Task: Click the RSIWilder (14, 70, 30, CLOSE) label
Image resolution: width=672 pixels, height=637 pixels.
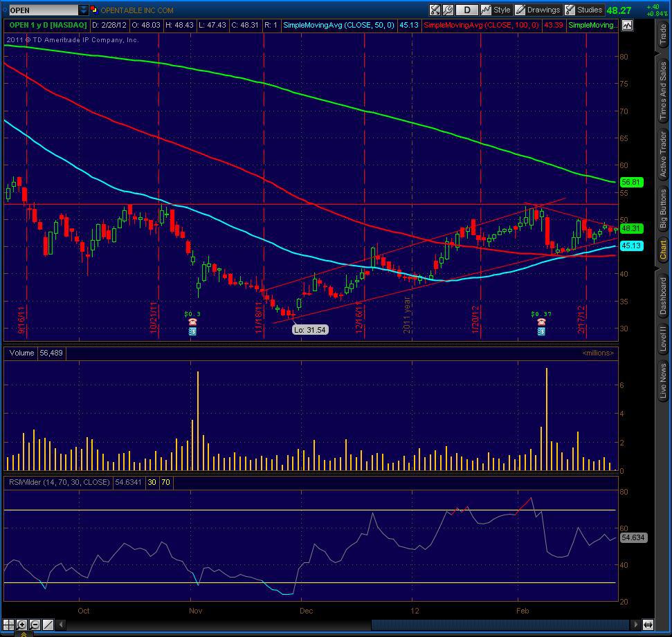Action: point(59,482)
